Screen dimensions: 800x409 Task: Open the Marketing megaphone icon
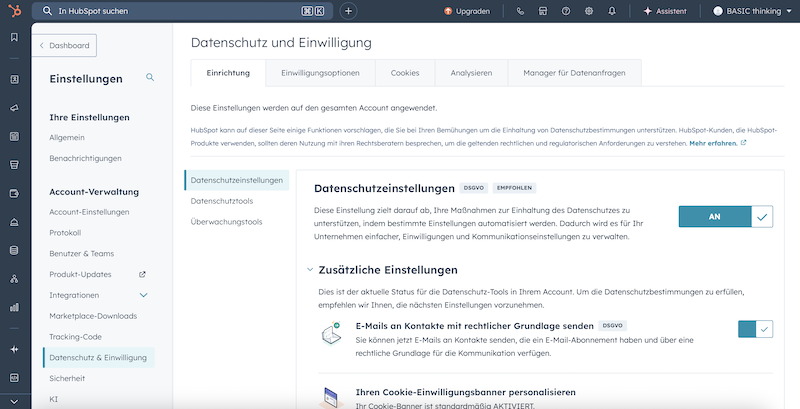14,108
